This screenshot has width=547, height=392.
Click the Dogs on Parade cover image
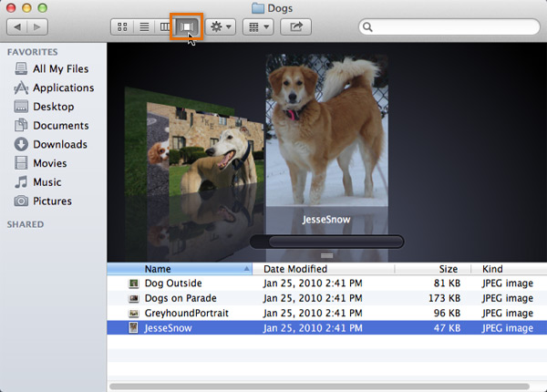pyautogui.click(x=158, y=150)
